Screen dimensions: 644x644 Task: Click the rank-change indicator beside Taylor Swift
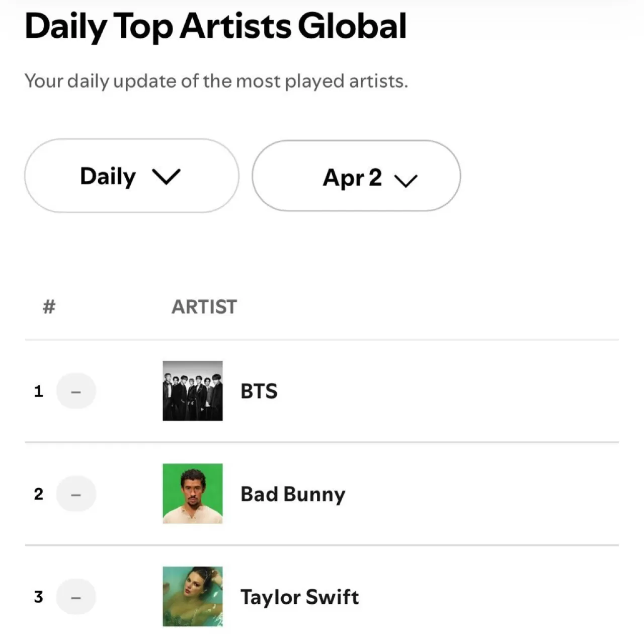click(76, 597)
